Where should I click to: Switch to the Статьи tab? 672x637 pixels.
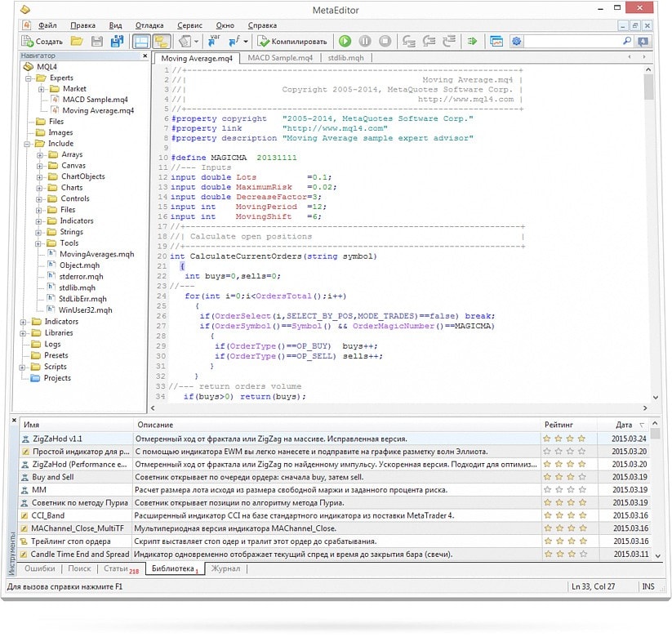pos(116,568)
